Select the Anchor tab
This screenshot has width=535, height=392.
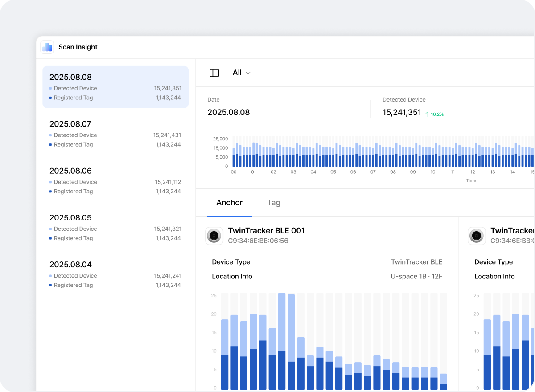pos(230,203)
